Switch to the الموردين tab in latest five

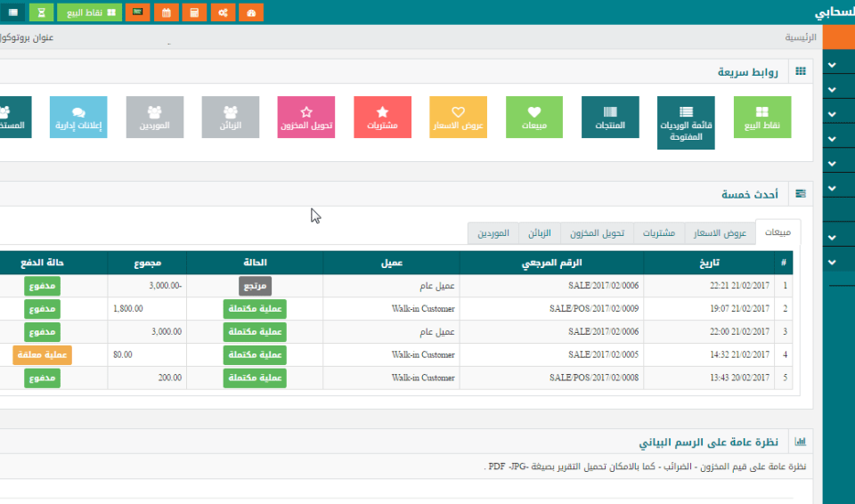493,233
